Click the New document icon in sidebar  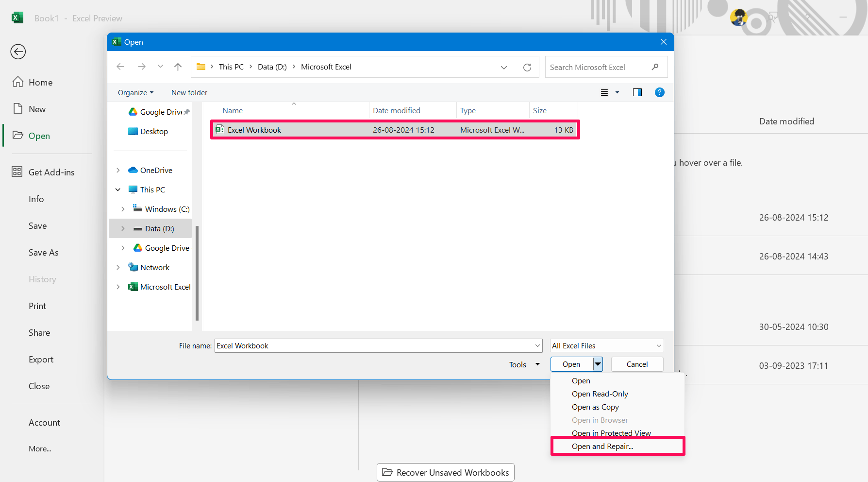tap(18, 109)
